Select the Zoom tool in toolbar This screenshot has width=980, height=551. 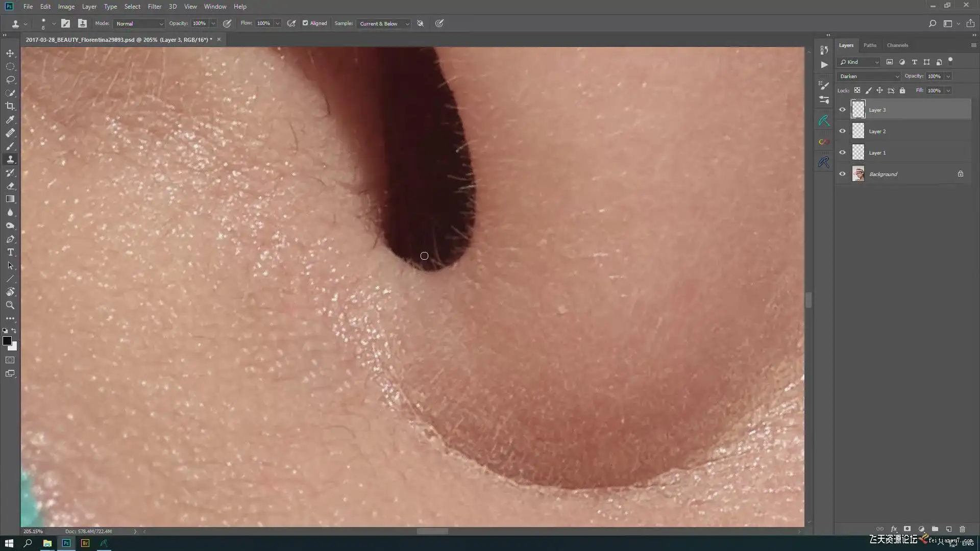[10, 305]
